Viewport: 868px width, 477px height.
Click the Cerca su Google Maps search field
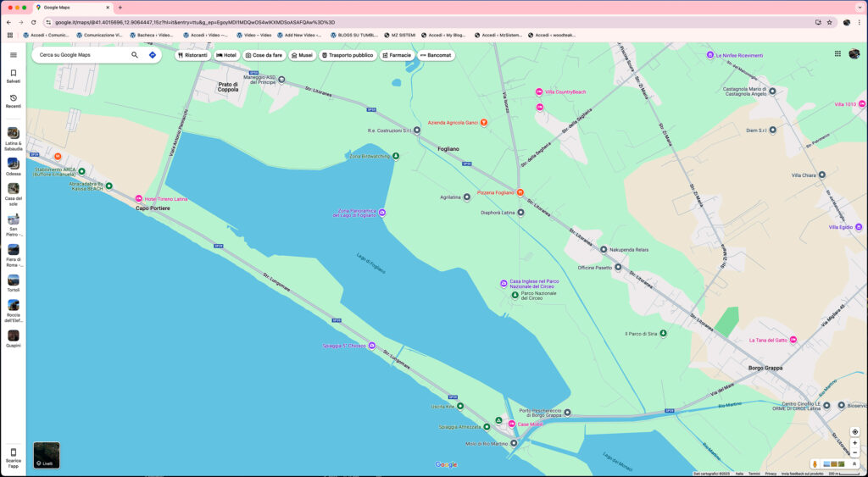pyautogui.click(x=83, y=55)
